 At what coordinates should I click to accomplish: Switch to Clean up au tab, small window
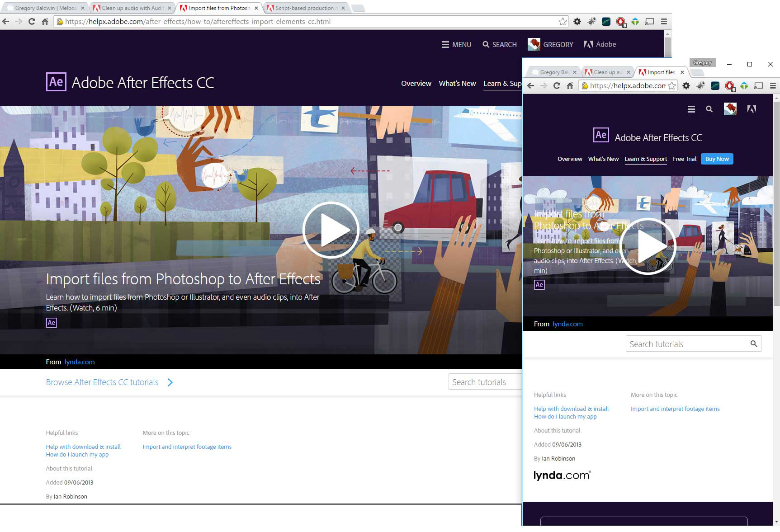[607, 72]
